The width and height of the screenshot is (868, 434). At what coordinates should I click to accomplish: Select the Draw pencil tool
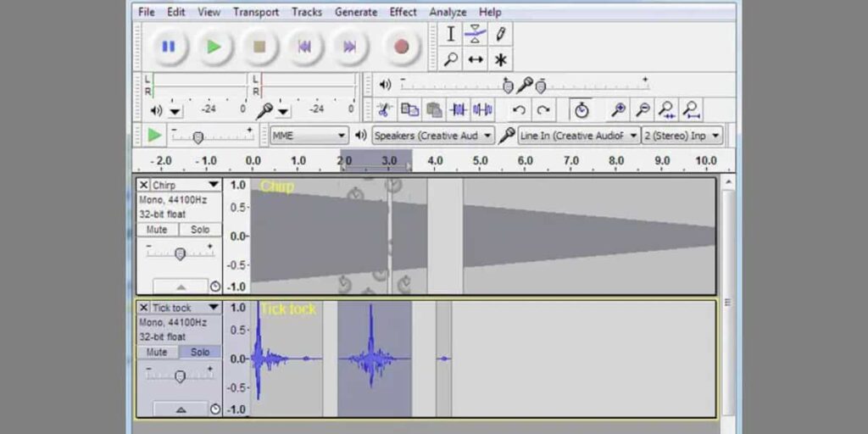(500, 34)
